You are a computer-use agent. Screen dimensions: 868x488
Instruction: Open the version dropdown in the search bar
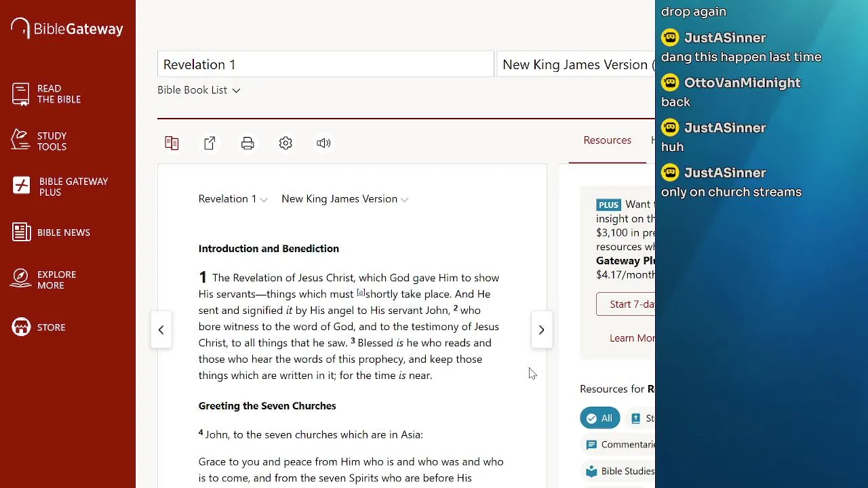tap(576, 64)
